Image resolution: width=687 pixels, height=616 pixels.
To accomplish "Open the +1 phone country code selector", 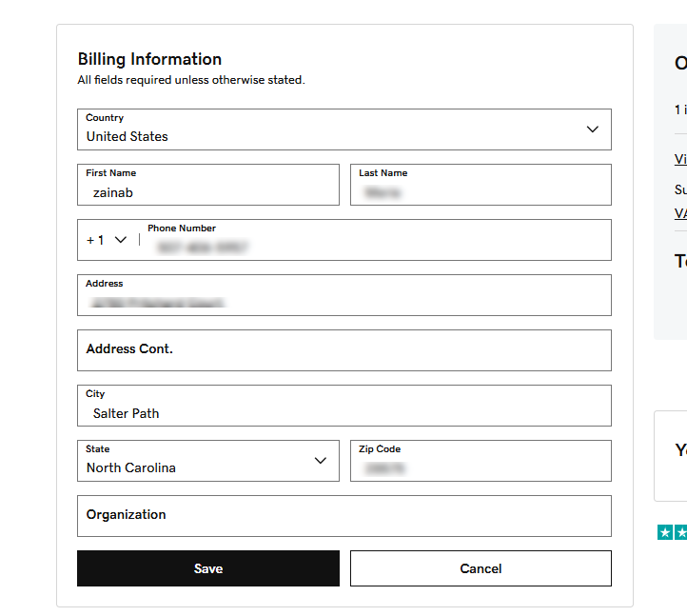I will tap(106, 240).
